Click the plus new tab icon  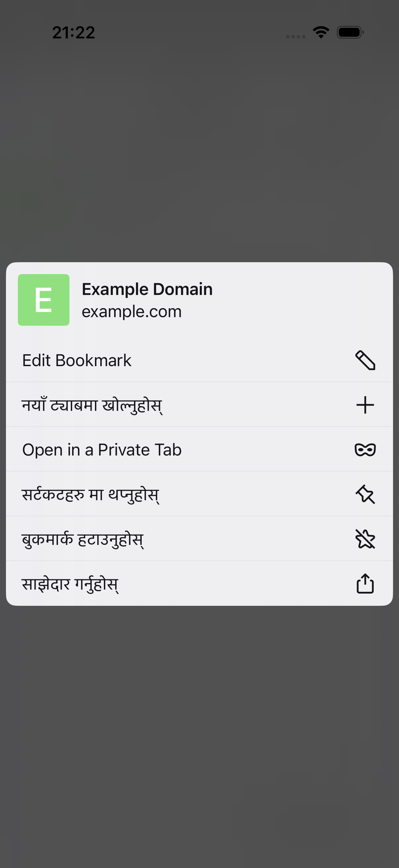[365, 405]
